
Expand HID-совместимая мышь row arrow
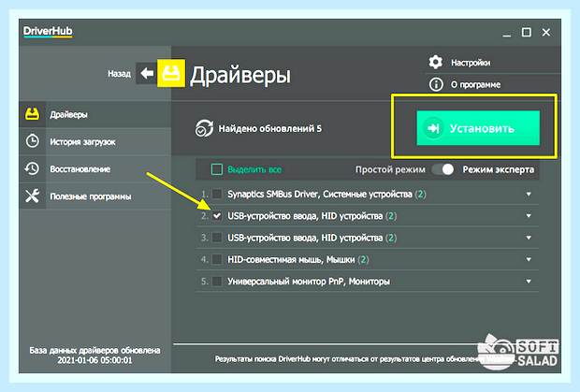click(x=529, y=259)
